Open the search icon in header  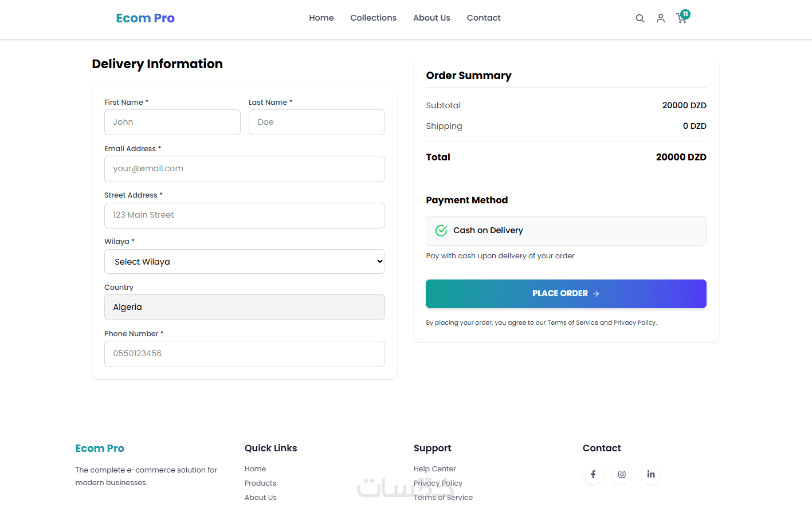[x=640, y=18]
